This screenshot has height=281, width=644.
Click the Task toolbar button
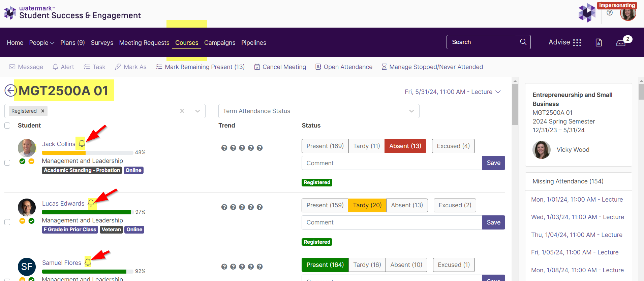(94, 67)
